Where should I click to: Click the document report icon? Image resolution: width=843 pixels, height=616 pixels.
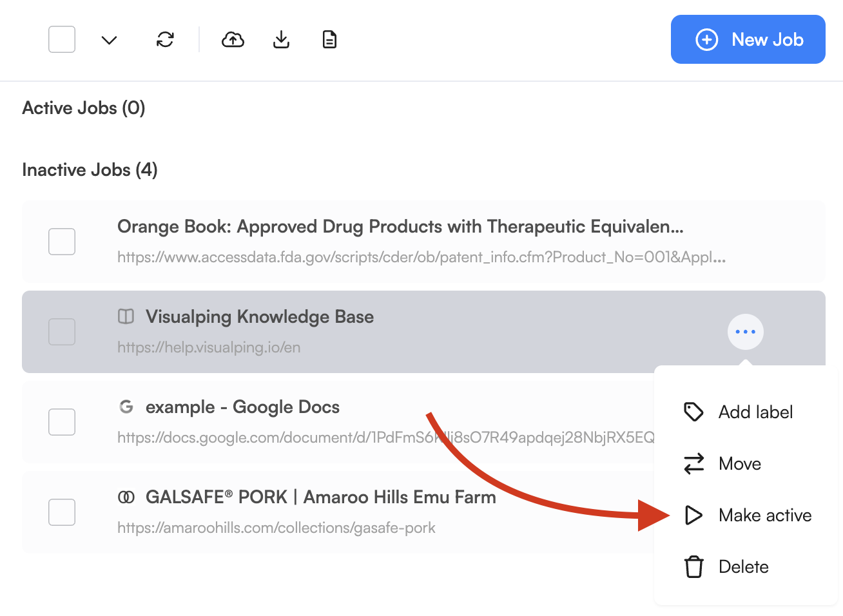pos(329,40)
